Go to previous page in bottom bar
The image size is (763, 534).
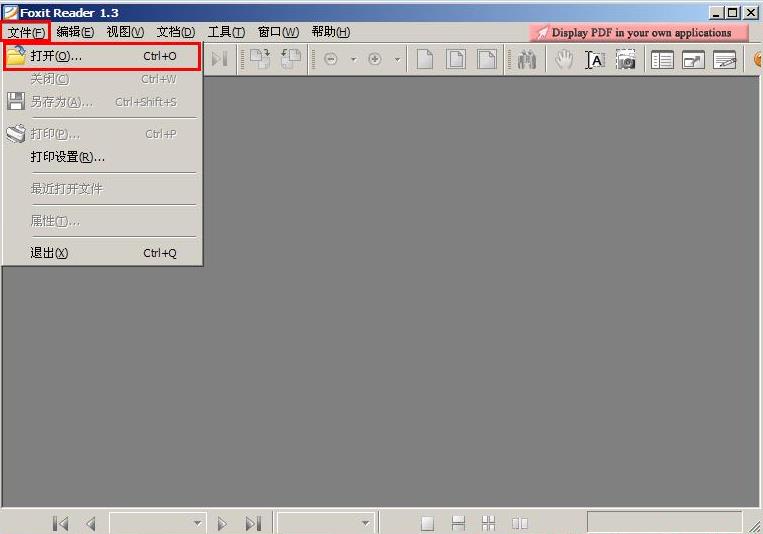pos(91,524)
